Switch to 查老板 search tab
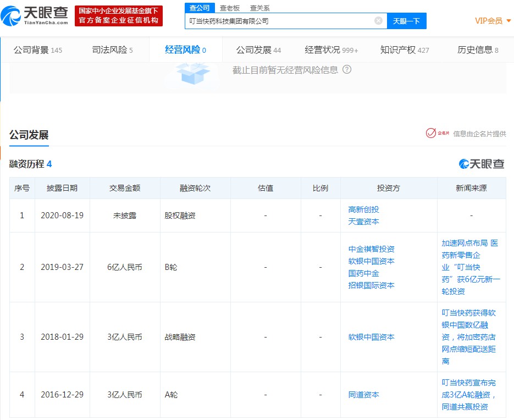 (x=230, y=8)
